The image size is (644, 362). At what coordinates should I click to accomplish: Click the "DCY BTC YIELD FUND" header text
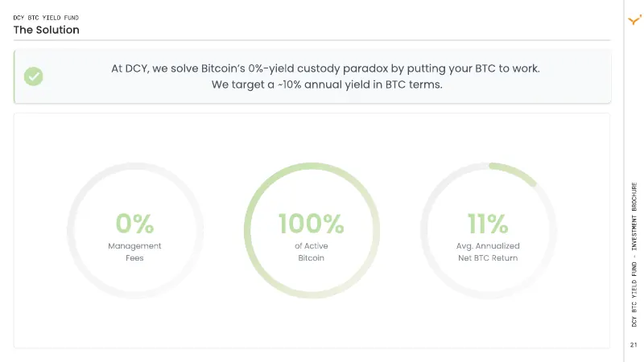[46, 18]
